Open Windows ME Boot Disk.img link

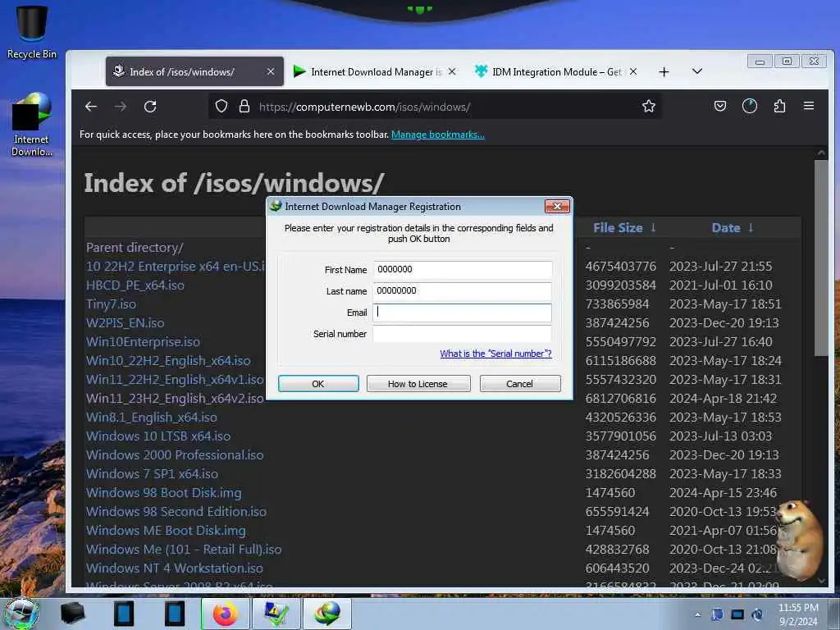(x=166, y=531)
